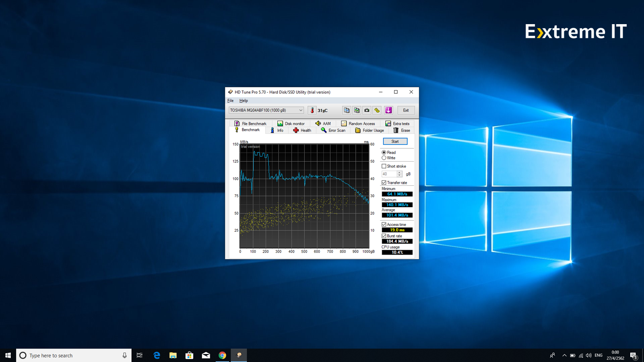Open the People icon in taskbar
The height and width of the screenshot is (362, 644).
coord(553,355)
